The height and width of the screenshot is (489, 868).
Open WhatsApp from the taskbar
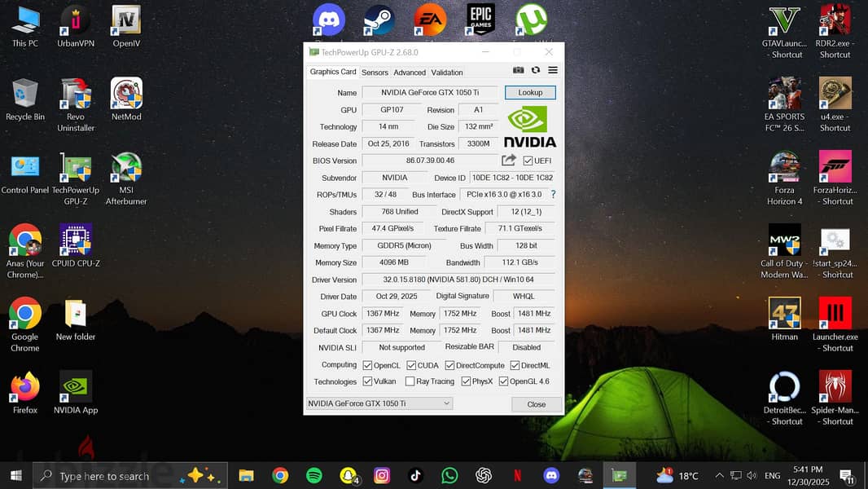pyautogui.click(x=449, y=475)
